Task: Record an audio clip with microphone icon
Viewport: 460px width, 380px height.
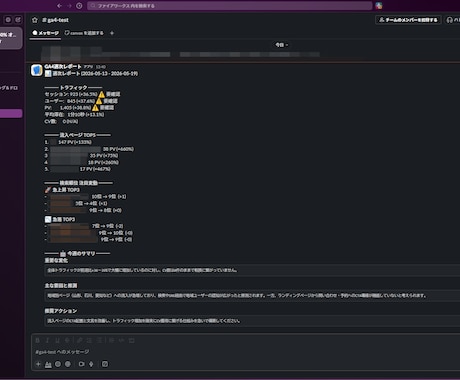Action: pos(91,364)
